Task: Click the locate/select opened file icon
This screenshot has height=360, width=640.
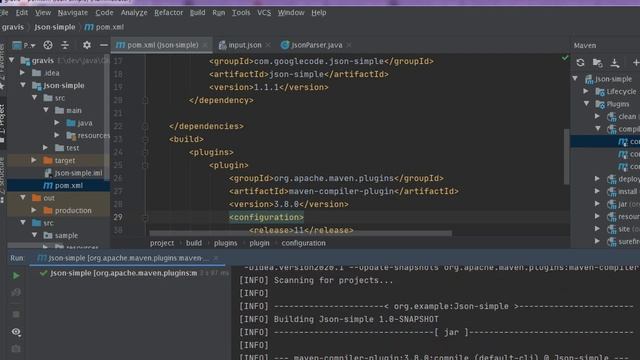Action: [x=48, y=45]
